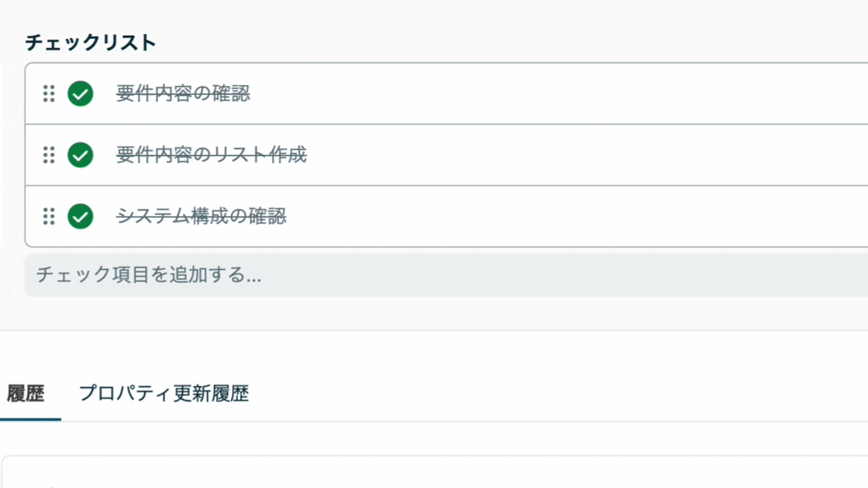Click the divider line under the tab bar

point(465,422)
